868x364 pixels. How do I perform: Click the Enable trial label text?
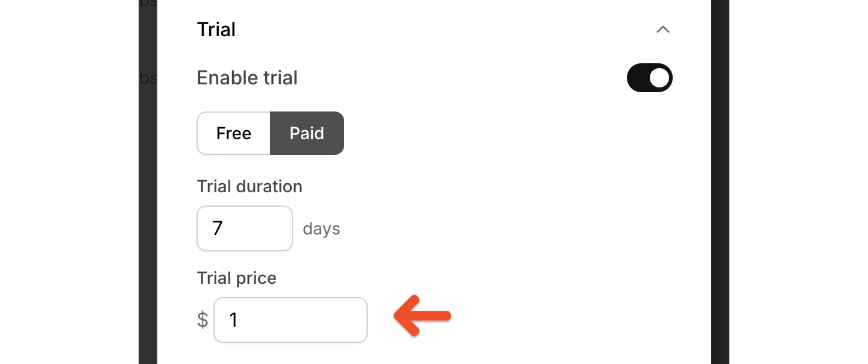pyautogui.click(x=247, y=78)
